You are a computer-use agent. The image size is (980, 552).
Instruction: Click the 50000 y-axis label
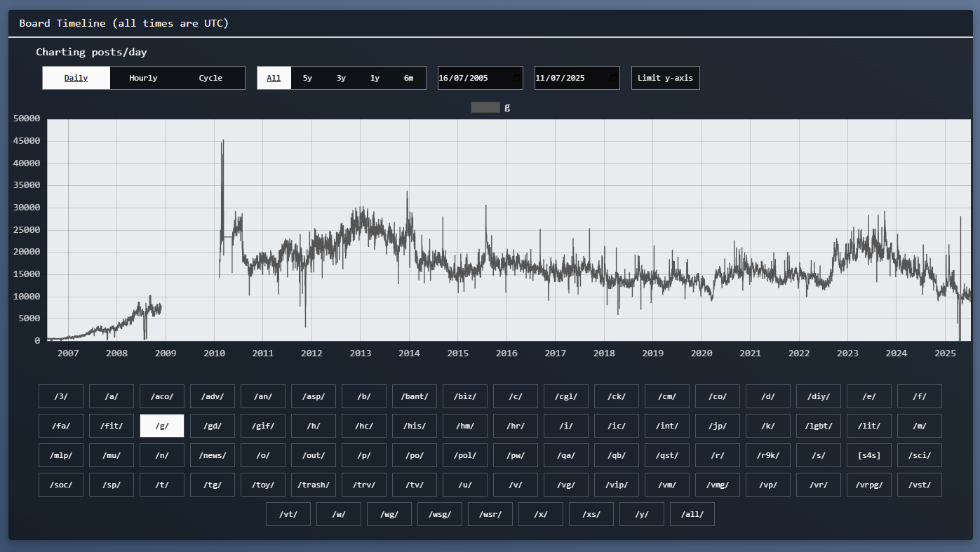[27, 119]
